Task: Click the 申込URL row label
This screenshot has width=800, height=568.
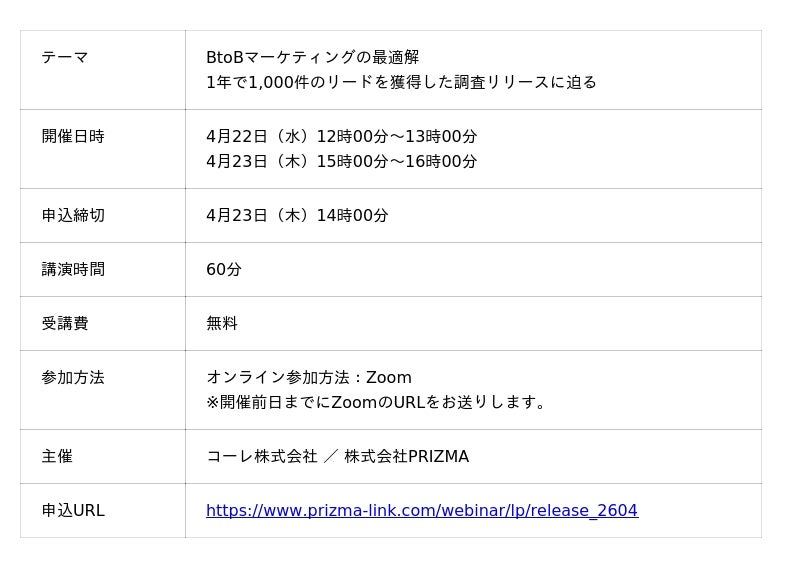Action: coord(73,511)
